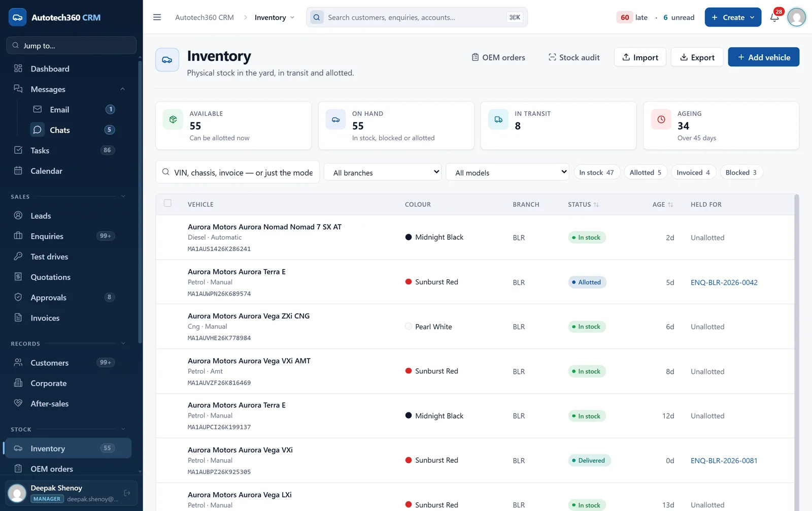812x511 pixels.
Task: Collapse the SALES section
Action: tap(123, 197)
